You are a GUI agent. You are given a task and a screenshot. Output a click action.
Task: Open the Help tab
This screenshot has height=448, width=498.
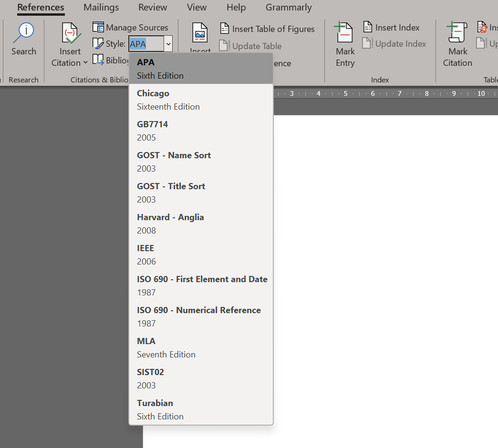pyautogui.click(x=236, y=7)
